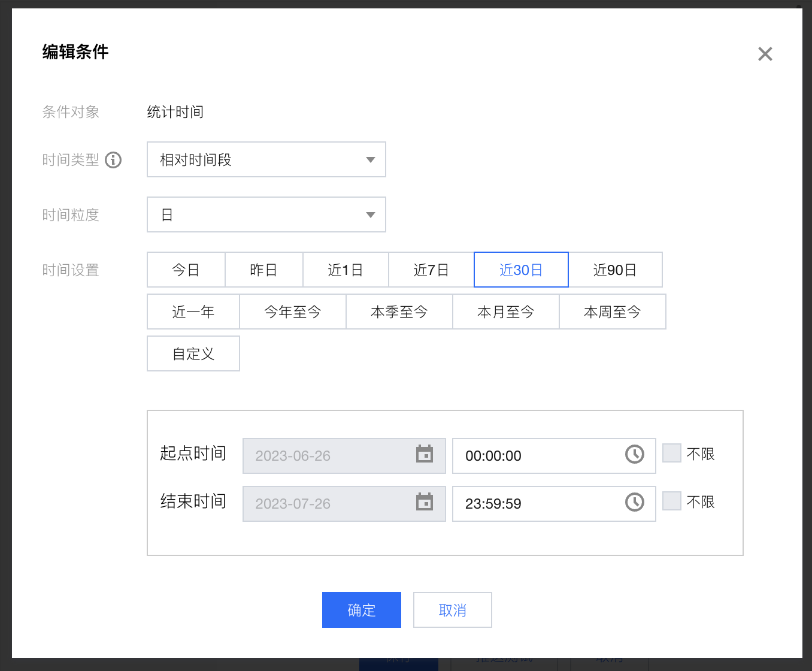This screenshot has width=812, height=671.
Task: Open the 相对时间段 time type dropdown
Action: tap(266, 160)
